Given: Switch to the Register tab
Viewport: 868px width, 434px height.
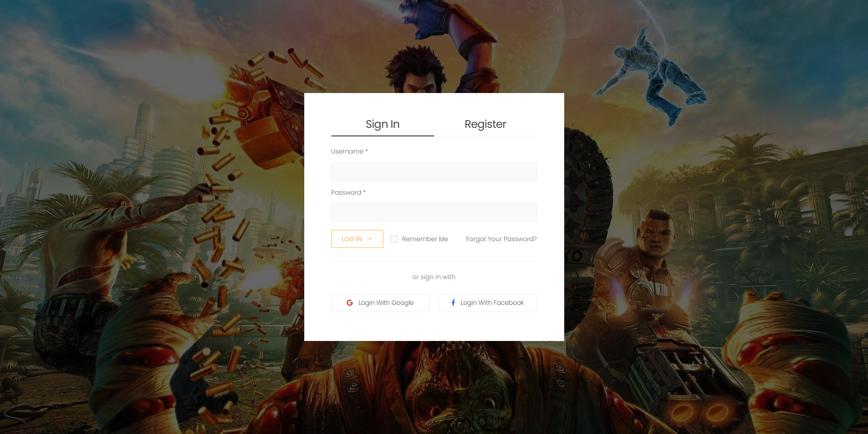Looking at the screenshot, I should click(x=485, y=124).
